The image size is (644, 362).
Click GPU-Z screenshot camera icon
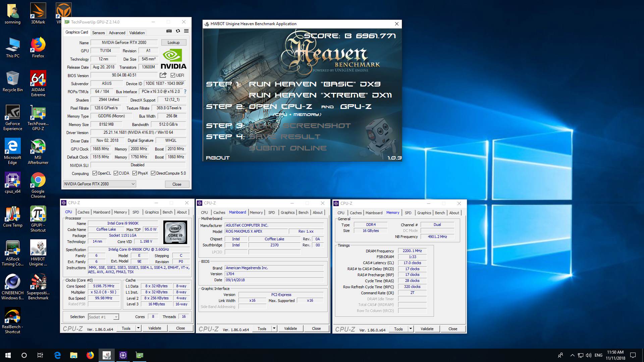(x=169, y=31)
